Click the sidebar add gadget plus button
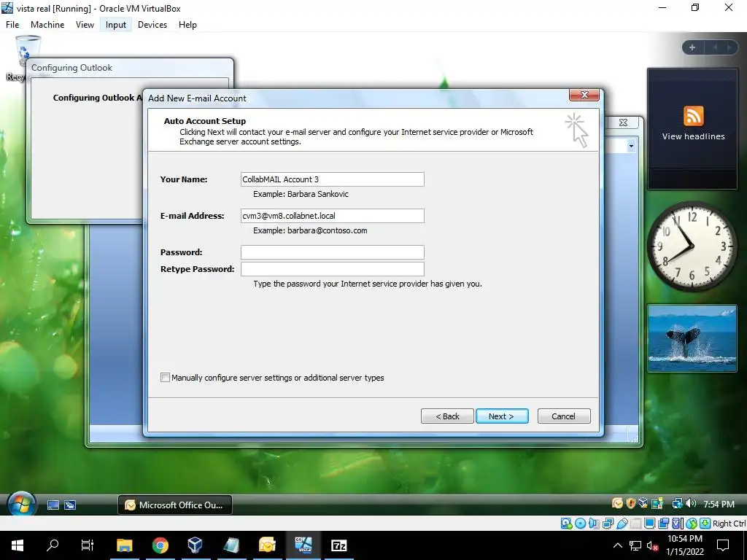The height and width of the screenshot is (560, 747). tap(692, 47)
